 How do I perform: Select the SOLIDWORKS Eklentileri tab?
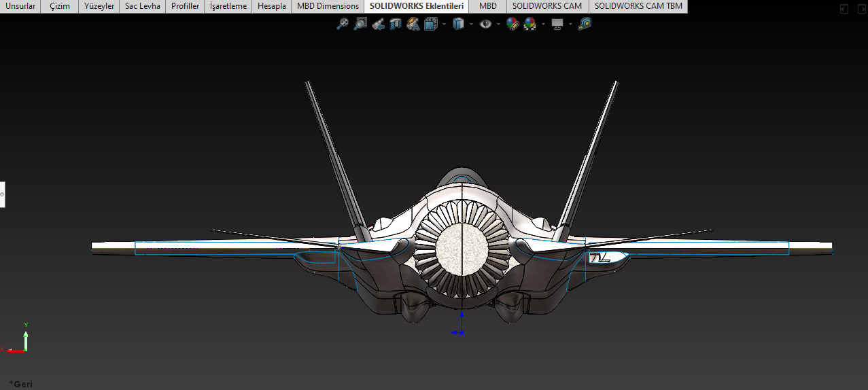(417, 6)
